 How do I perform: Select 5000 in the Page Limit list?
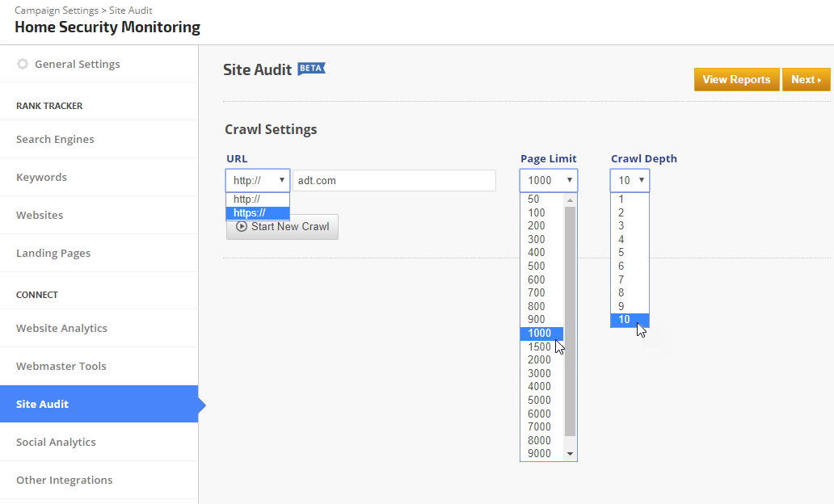[540, 400]
